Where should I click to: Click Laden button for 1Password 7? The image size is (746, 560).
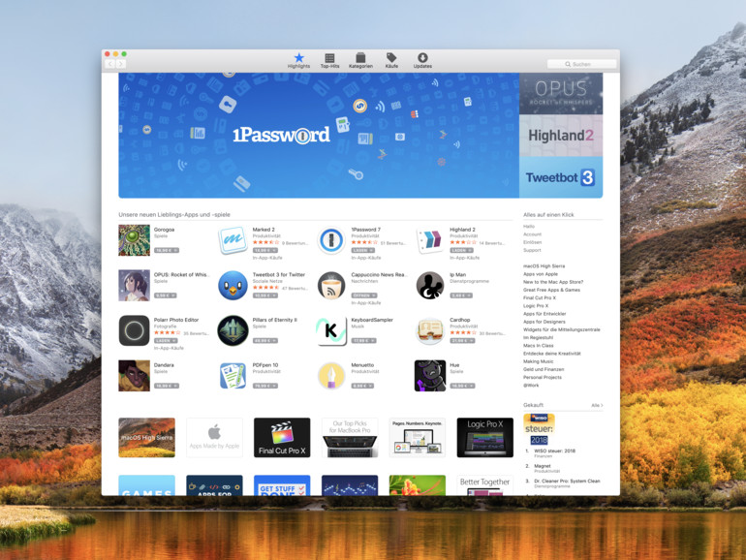pyautogui.click(x=363, y=250)
